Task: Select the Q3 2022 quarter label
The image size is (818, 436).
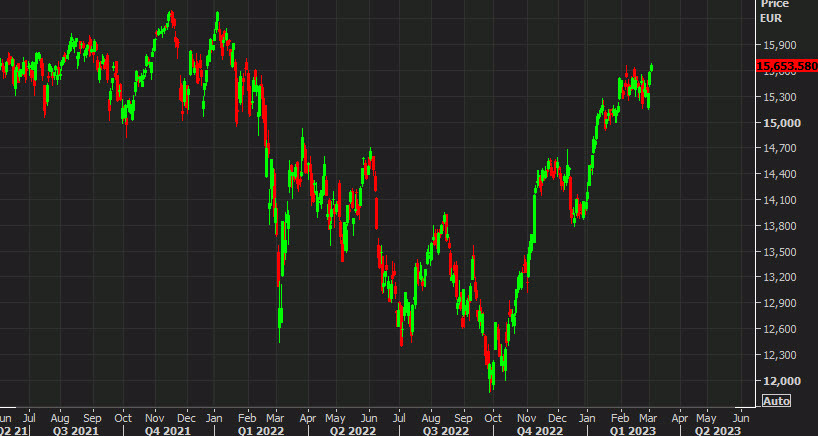Action: [445, 431]
